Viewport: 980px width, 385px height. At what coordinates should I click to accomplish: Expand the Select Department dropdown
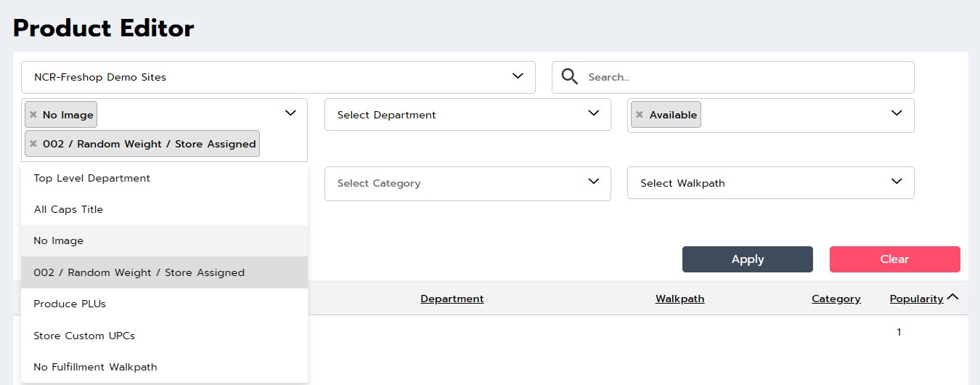pos(467,115)
